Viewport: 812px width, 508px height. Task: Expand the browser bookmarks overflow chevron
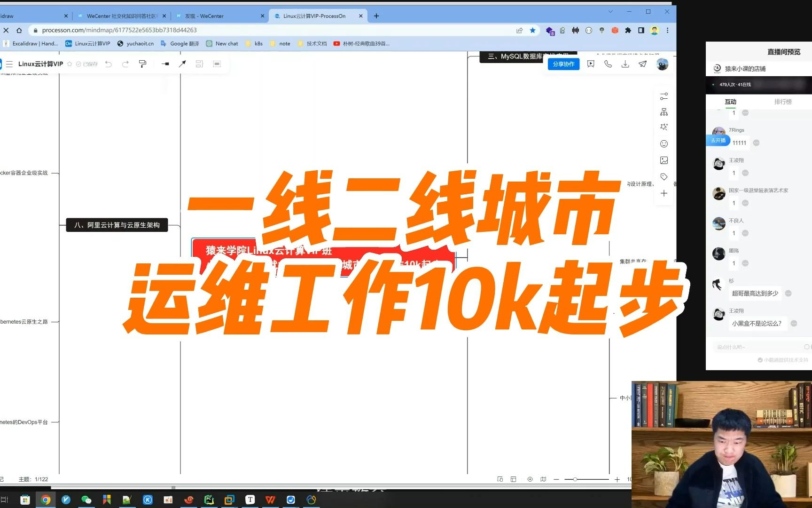click(x=610, y=11)
